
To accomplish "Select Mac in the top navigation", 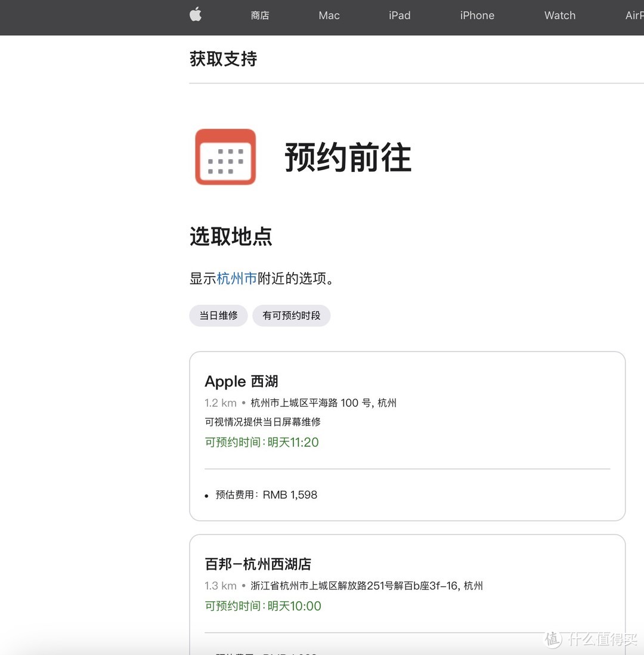I will click(x=329, y=16).
